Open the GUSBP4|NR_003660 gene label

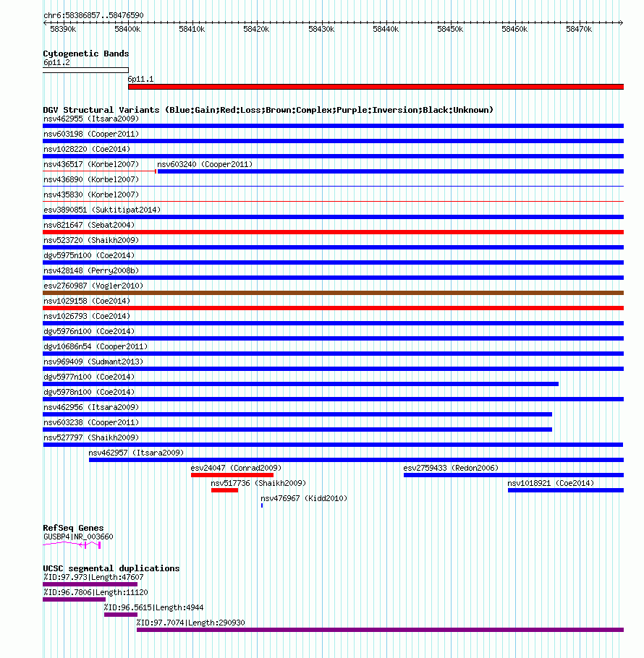click(78, 537)
